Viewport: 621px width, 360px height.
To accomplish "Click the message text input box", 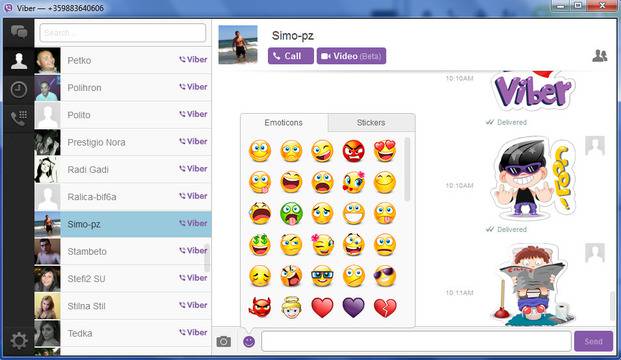I will point(416,341).
